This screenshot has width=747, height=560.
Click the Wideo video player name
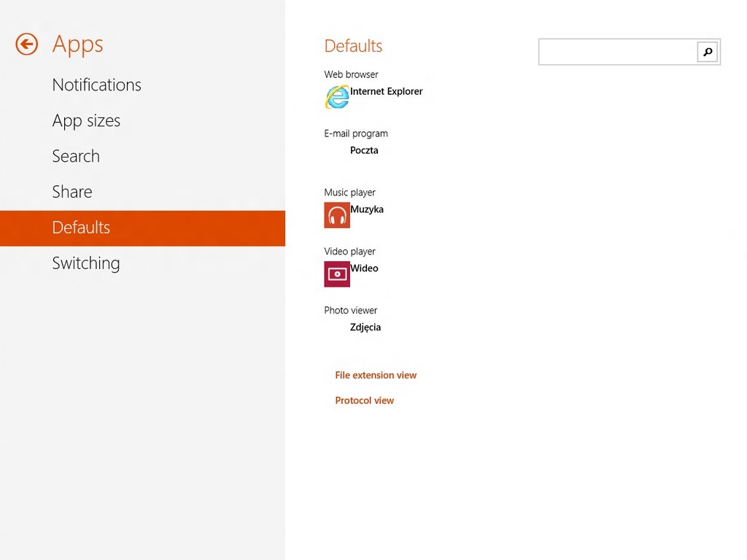coord(364,268)
